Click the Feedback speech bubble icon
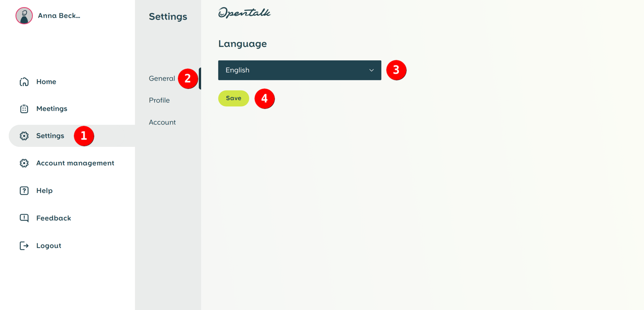 coord(24,218)
